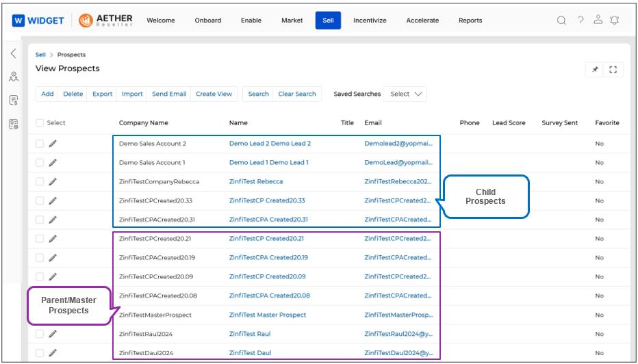Expand View Prospects to fullscreen
Viewport: 638px width, 364px height.
(x=613, y=70)
